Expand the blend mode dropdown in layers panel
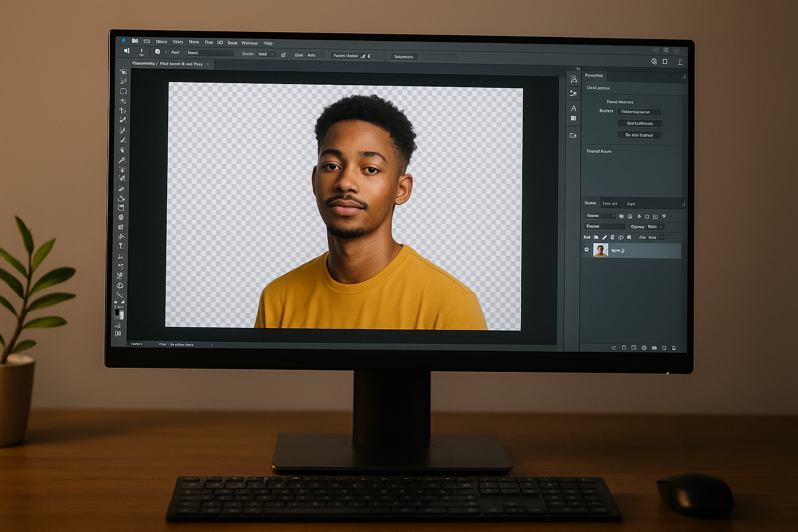Image resolution: width=798 pixels, height=532 pixels. coord(601,216)
